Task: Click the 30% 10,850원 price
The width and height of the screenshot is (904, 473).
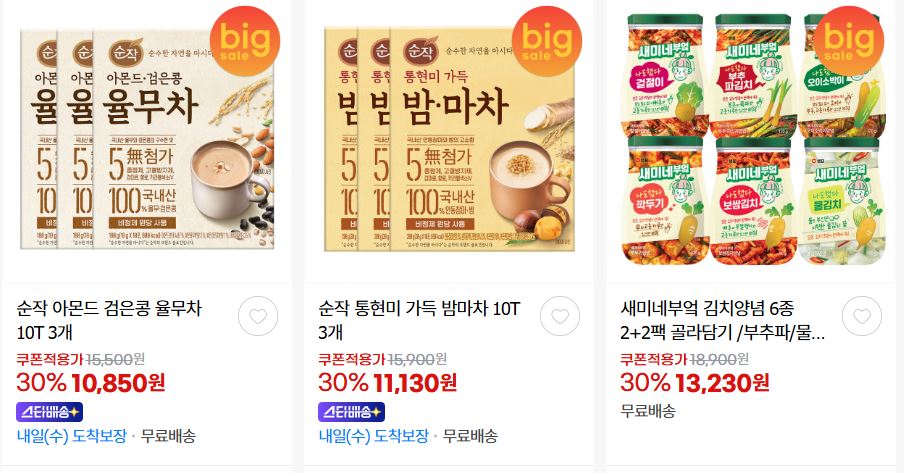Action: click(91, 382)
